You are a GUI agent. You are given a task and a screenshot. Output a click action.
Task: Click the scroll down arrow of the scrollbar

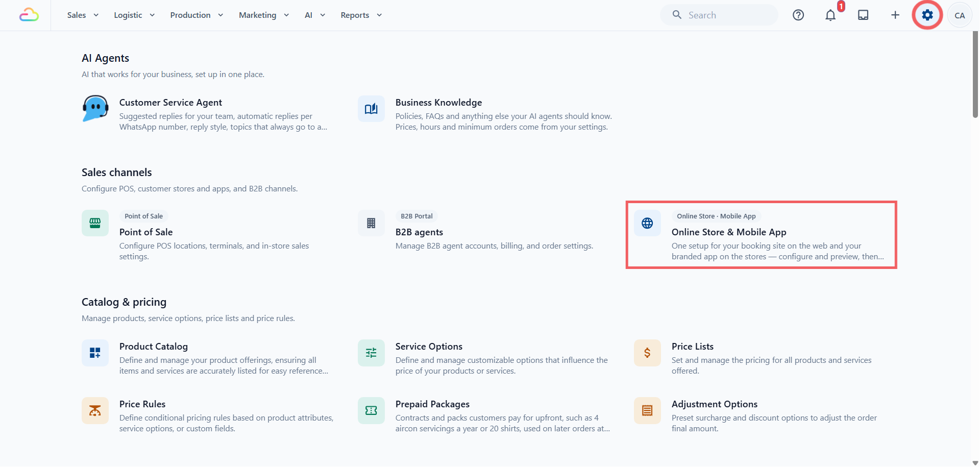coord(975,462)
